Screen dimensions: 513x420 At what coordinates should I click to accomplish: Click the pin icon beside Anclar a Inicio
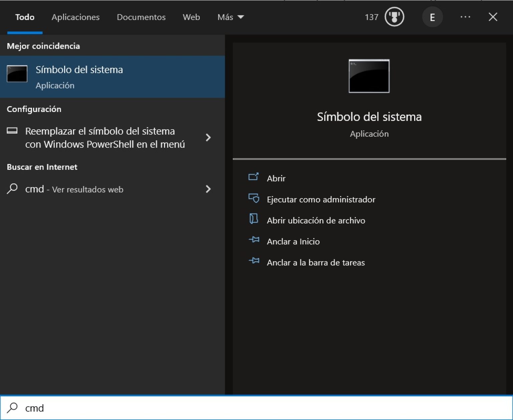(254, 241)
